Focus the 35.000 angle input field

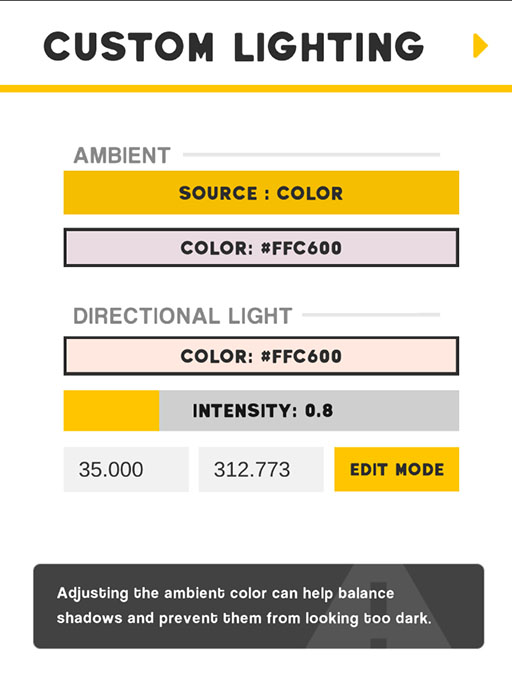pos(126,469)
